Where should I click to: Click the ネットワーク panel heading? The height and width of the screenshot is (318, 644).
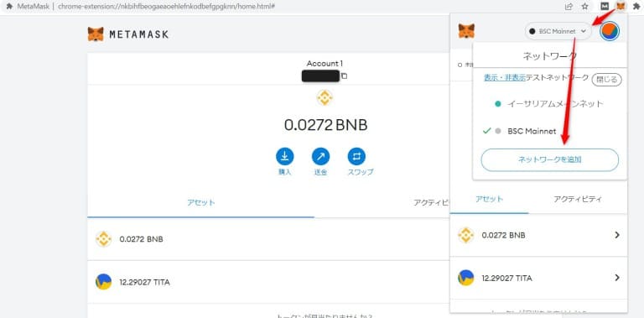coord(549,56)
